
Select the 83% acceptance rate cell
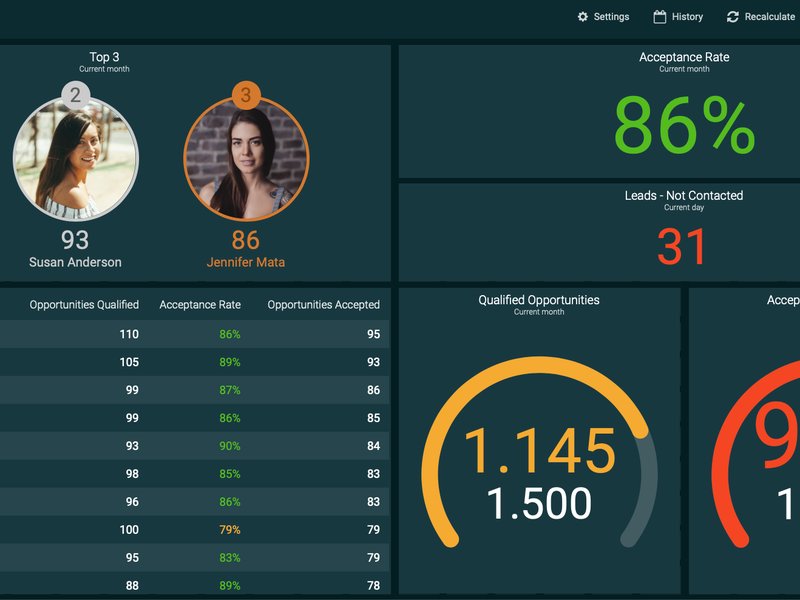(230, 558)
